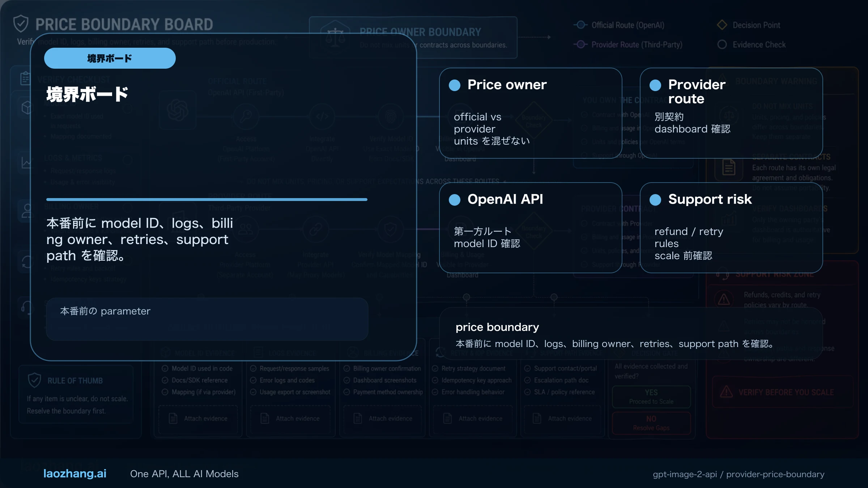The image size is (868, 488).
Task: Click gpt-image-2-api / provider-price-boundary footer text
Action: click(x=739, y=474)
